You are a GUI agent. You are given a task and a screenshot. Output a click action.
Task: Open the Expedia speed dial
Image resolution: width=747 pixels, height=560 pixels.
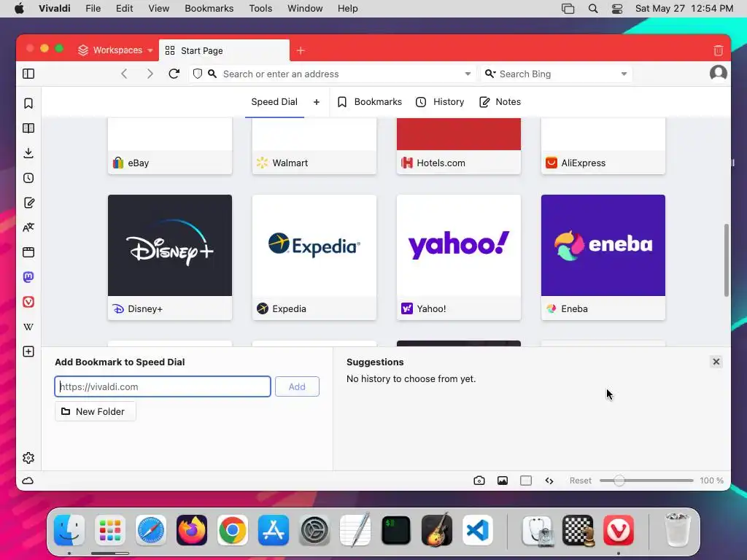[314, 257]
